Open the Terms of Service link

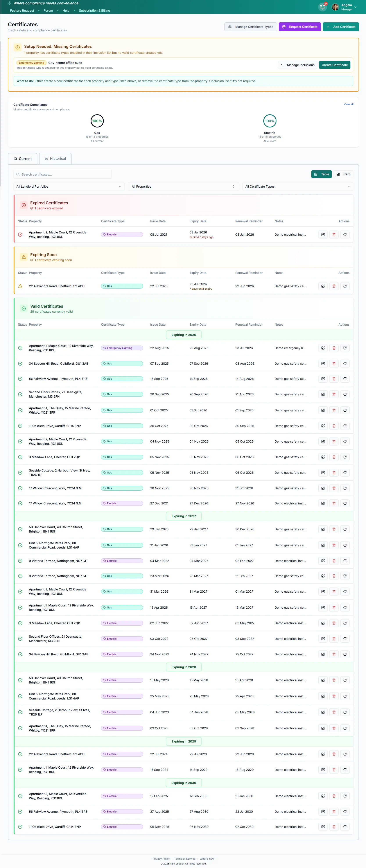[x=185, y=859]
